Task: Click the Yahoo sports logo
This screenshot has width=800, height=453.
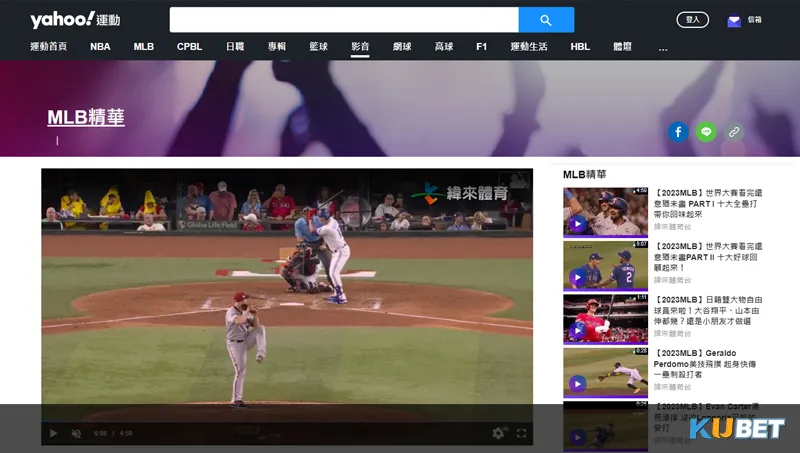Action: (75, 19)
